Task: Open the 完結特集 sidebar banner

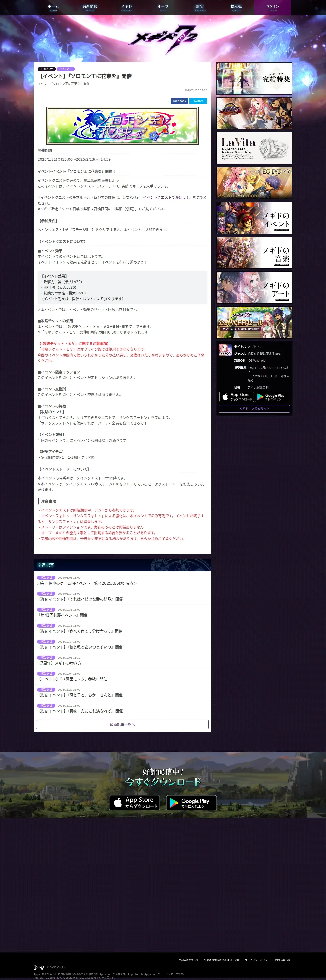Action: (254, 78)
